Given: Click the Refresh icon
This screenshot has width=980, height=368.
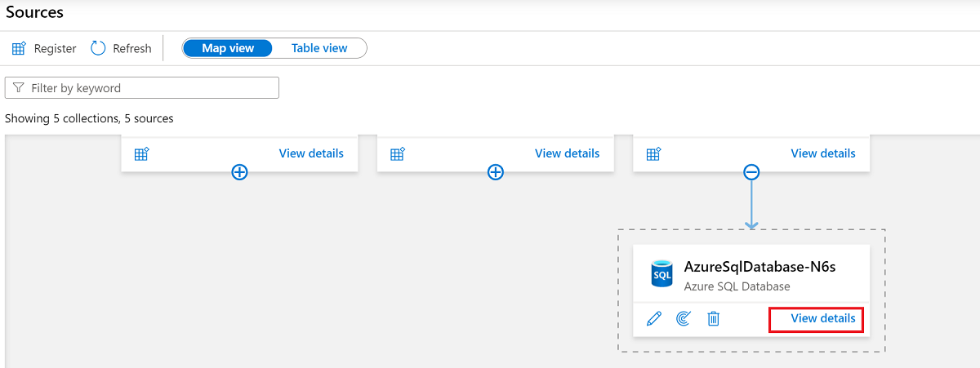Looking at the screenshot, I should click(x=98, y=48).
